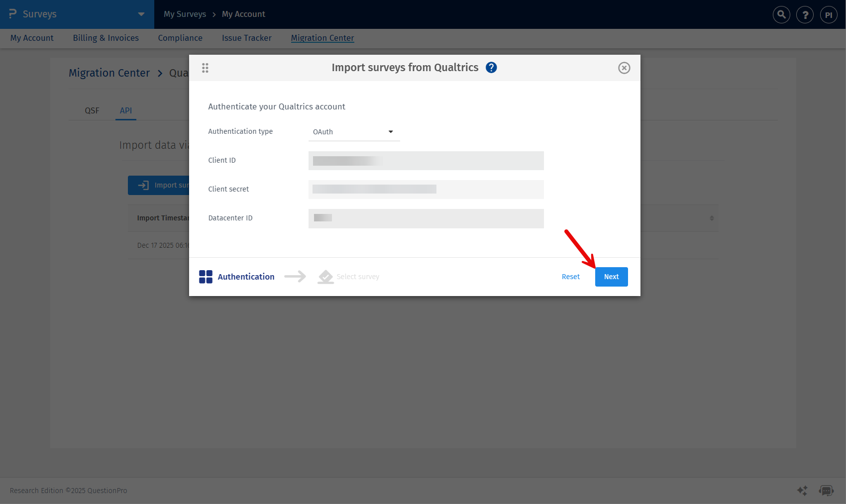The image size is (846, 504).
Task: Open the search icon in top bar
Action: [x=781, y=14]
